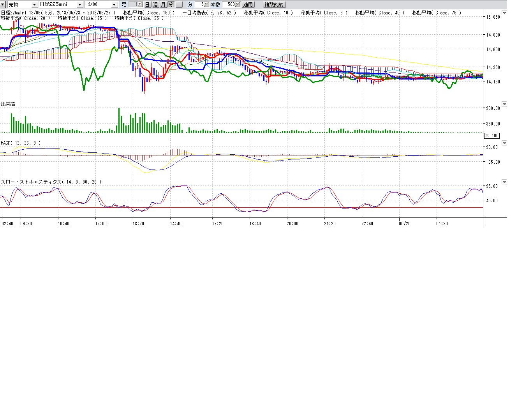The width and height of the screenshot is (532, 417).
Task: Open the MACD panel menu arrow
Action: (x=504, y=143)
